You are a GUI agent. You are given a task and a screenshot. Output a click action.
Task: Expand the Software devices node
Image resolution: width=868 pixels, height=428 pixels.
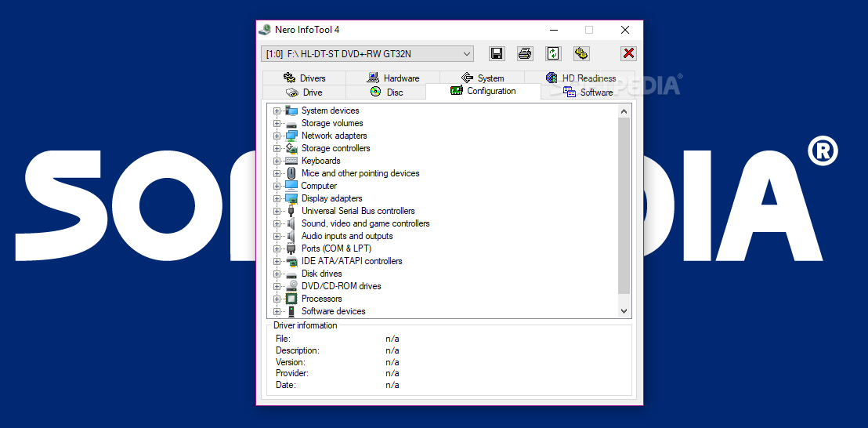[x=277, y=312]
